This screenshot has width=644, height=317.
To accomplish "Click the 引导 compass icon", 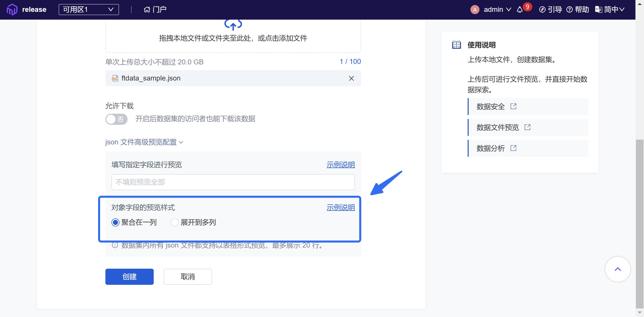I will pyautogui.click(x=542, y=10).
